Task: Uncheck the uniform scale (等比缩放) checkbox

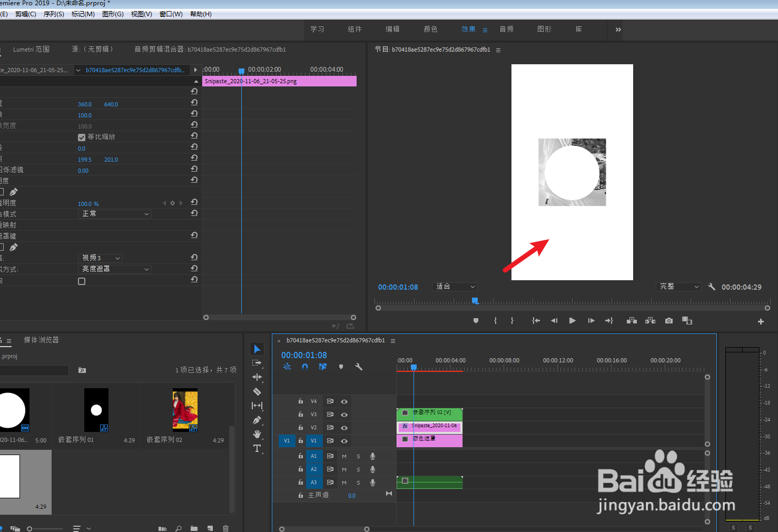Action: click(82, 137)
